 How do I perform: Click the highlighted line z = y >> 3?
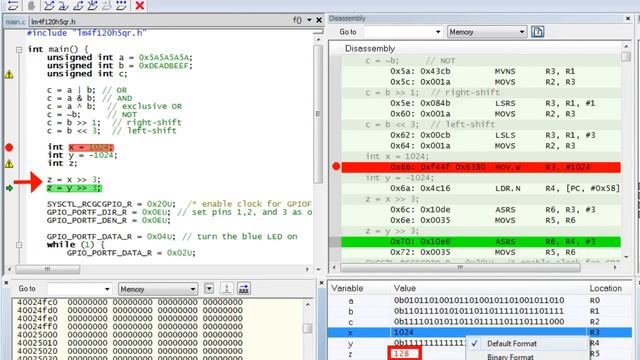click(x=74, y=188)
